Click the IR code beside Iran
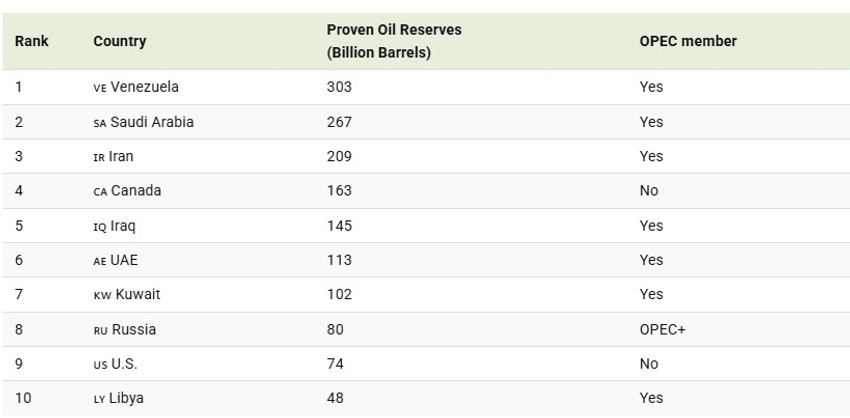The image size is (850, 418). (99, 158)
